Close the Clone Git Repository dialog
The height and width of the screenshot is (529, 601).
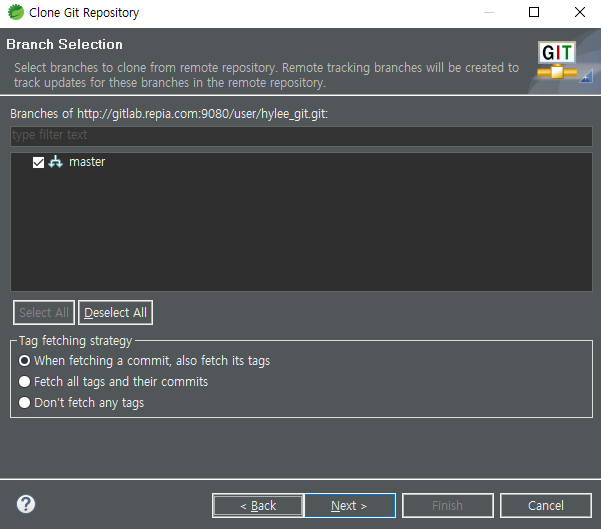[580, 13]
